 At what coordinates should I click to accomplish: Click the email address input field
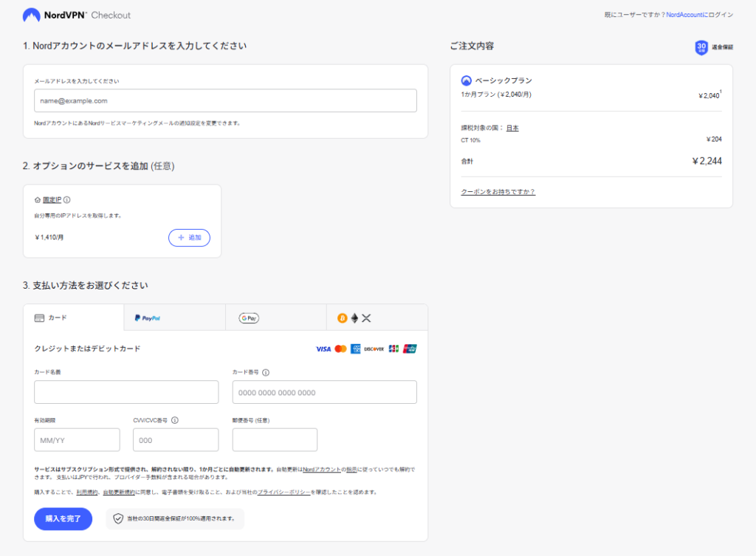tap(224, 100)
